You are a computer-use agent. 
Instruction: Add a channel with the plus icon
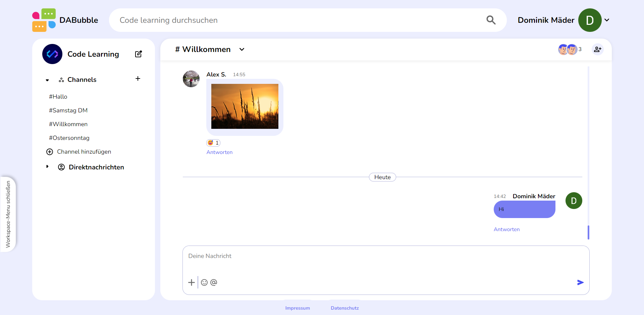point(138,78)
